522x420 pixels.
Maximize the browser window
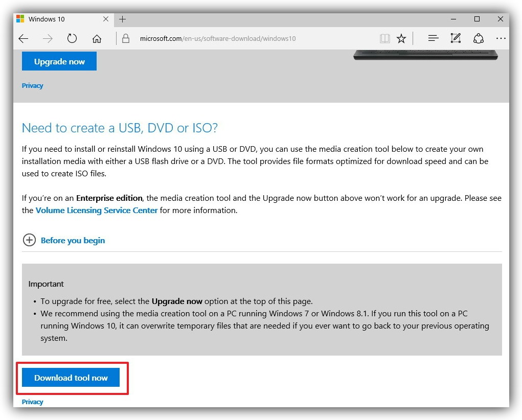pos(476,19)
